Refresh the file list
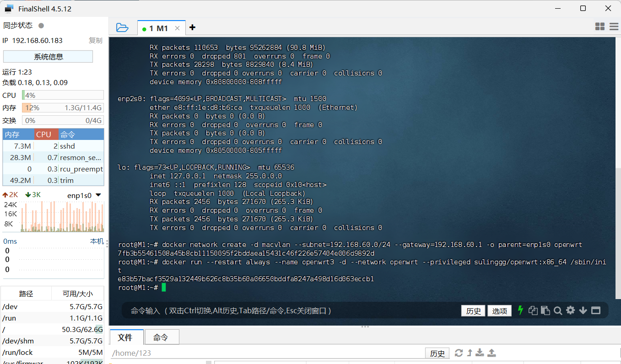The width and height of the screenshot is (621, 364). (459, 353)
